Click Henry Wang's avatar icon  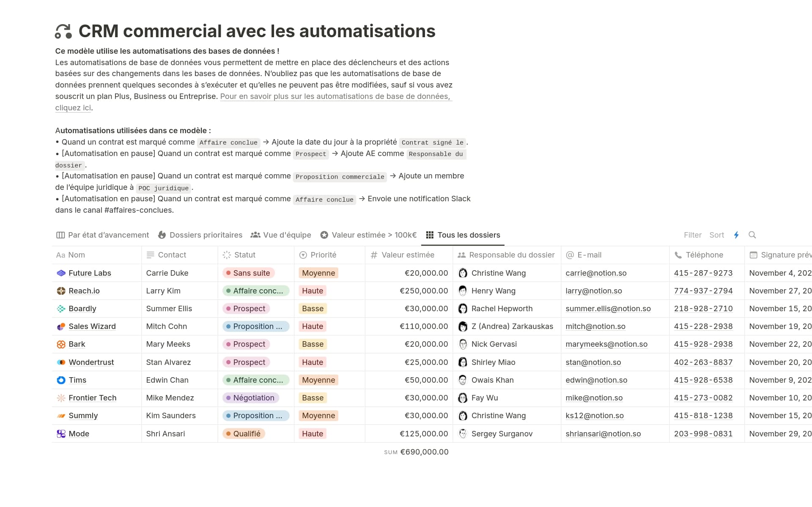pos(463,291)
